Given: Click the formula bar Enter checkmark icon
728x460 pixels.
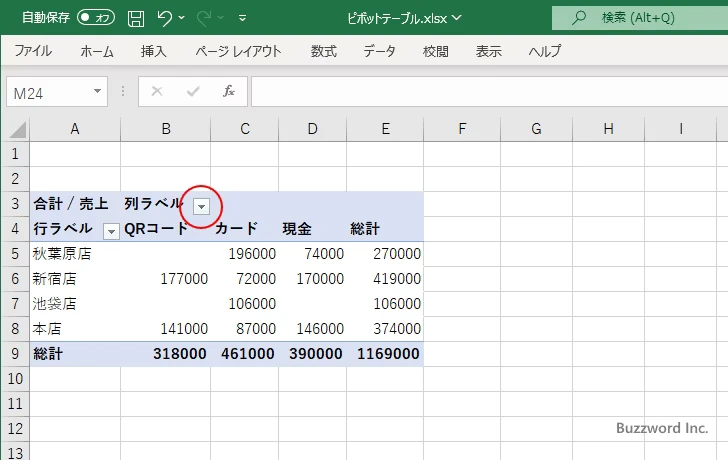Looking at the screenshot, I should click(193, 91).
